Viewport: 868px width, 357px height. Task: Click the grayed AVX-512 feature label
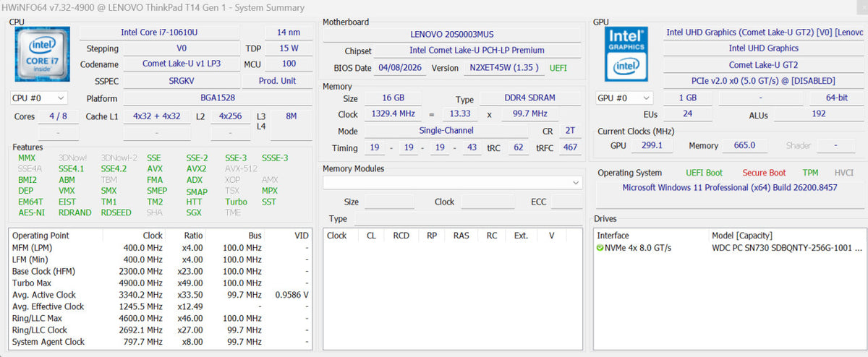[241, 169]
